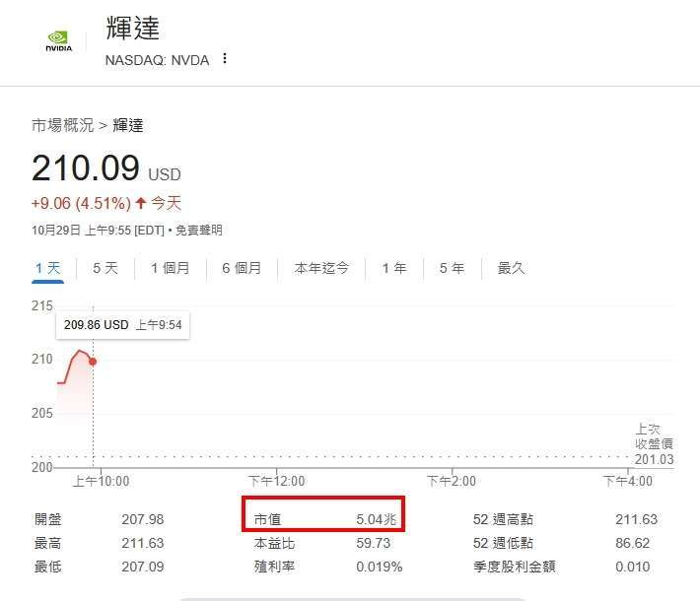Select the 1 年 chart range

[x=393, y=268]
